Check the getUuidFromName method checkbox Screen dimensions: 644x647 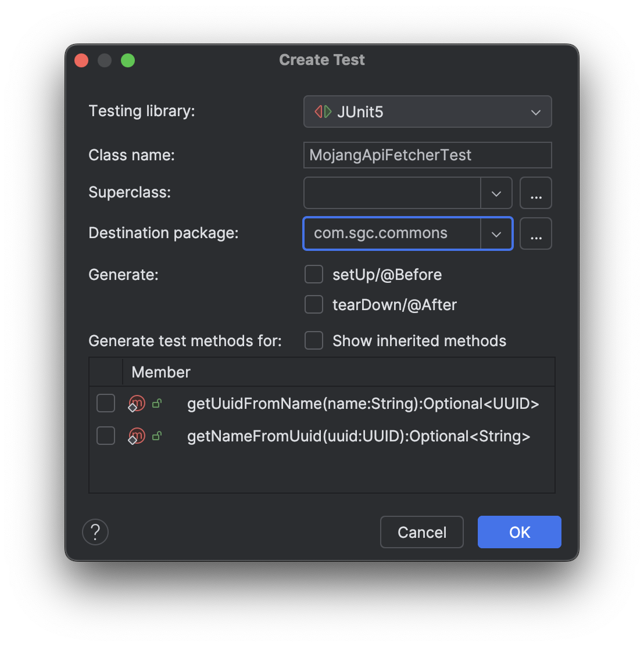click(x=106, y=404)
